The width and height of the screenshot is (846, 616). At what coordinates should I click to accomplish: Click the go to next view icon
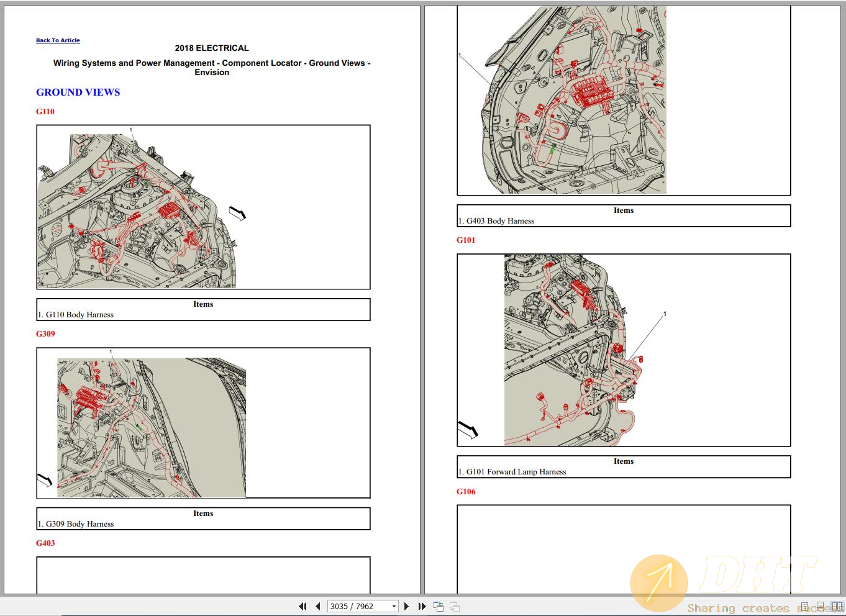pos(454,607)
